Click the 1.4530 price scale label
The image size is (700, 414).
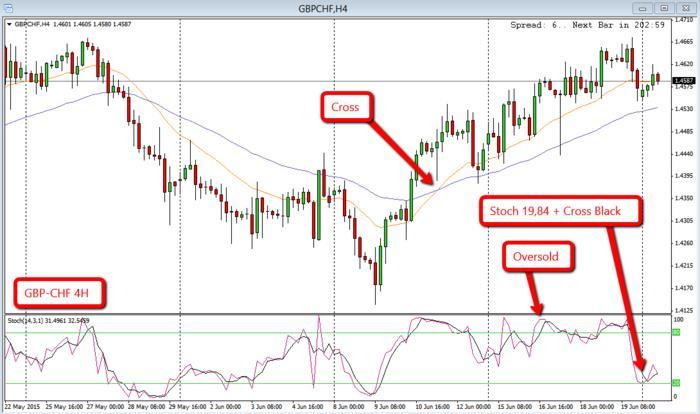(683, 109)
